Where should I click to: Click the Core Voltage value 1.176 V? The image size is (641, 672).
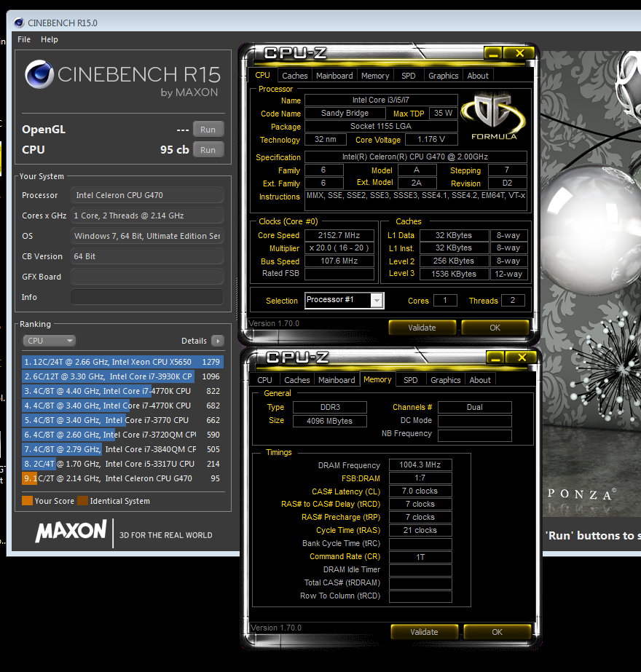click(431, 140)
